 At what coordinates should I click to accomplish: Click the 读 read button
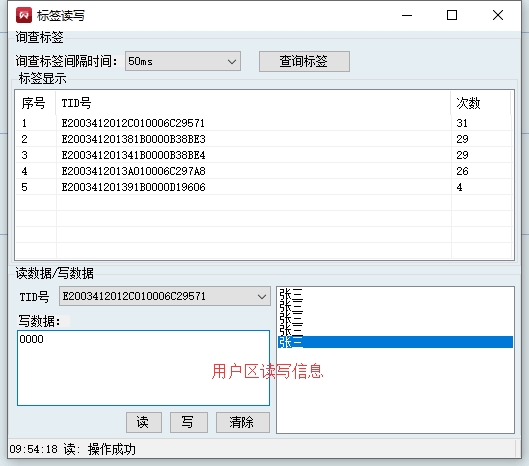pos(144,422)
